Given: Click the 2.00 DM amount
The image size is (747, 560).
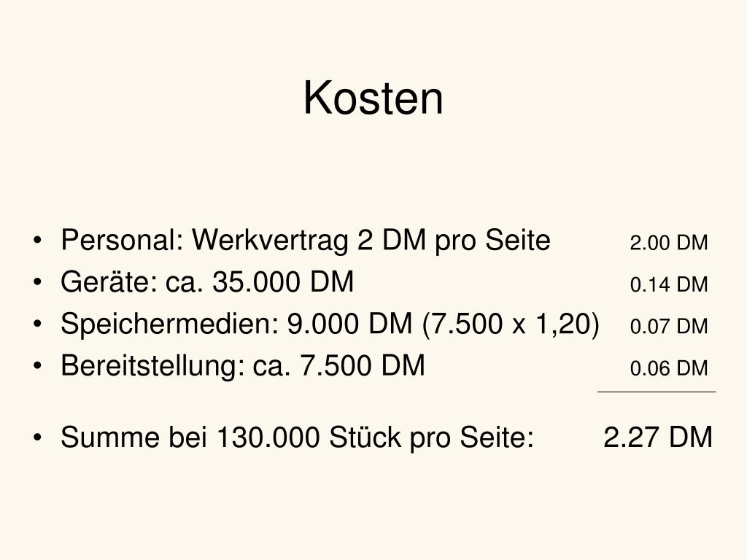Looking at the screenshot, I should [x=668, y=243].
